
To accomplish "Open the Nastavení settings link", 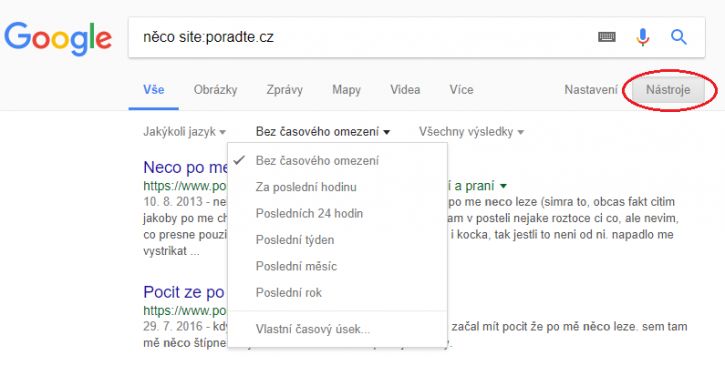I will [591, 90].
